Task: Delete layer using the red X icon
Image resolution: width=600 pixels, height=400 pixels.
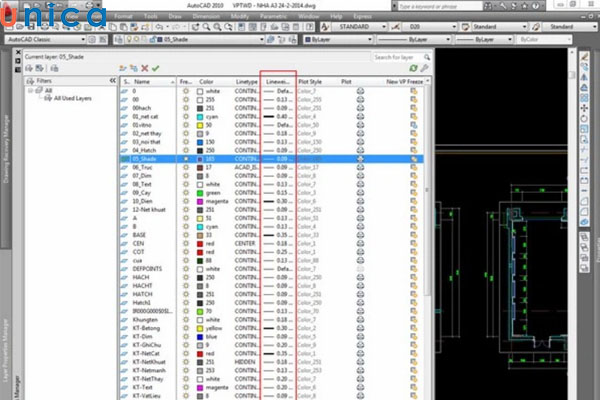Action: 145,69
